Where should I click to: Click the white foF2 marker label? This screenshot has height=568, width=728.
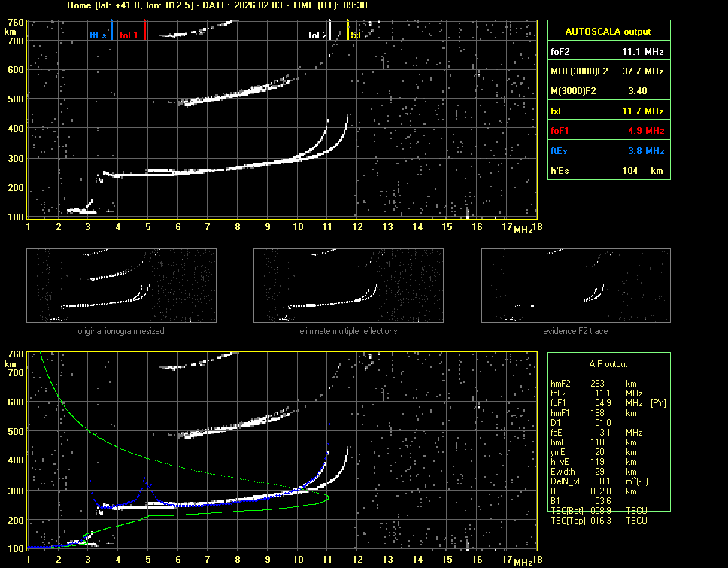(317, 35)
